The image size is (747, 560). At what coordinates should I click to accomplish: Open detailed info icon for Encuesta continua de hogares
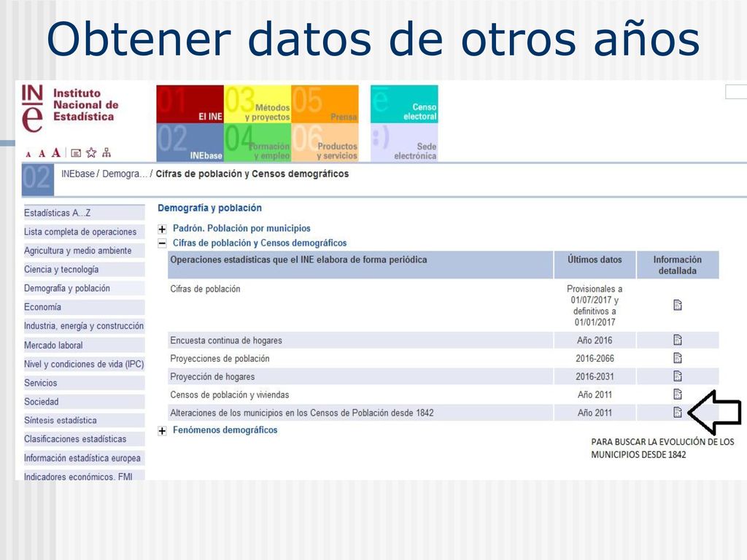[x=678, y=340]
